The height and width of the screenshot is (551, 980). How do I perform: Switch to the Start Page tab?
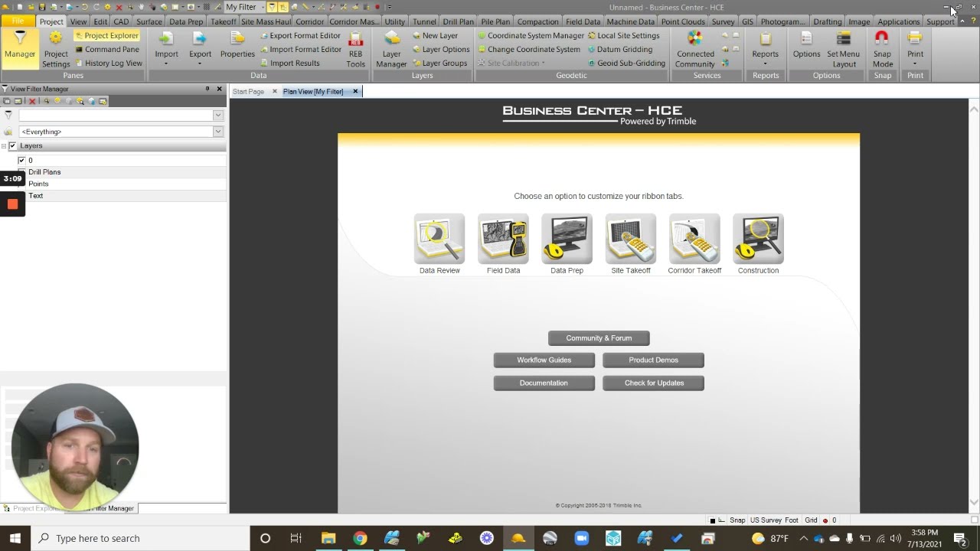click(x=248, y=92)
